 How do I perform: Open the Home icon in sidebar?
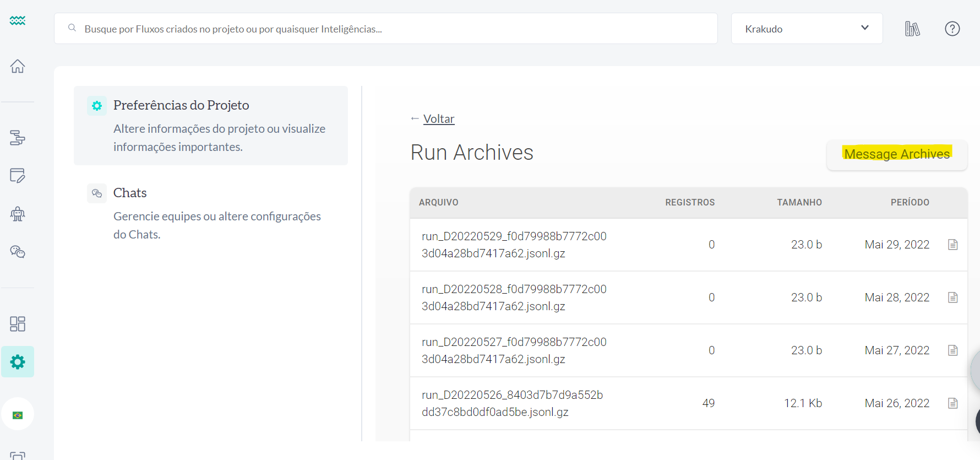(18, 66)
